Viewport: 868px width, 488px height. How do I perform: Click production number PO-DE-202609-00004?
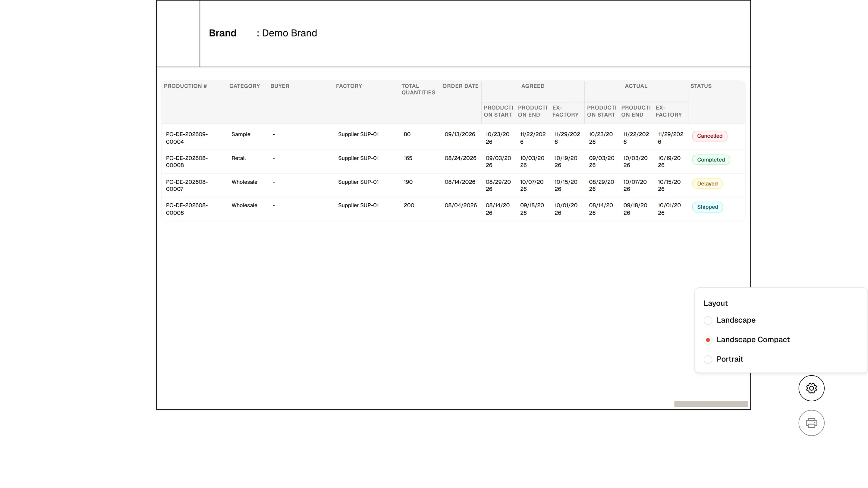pyautogui.click(x=187, y=138)
